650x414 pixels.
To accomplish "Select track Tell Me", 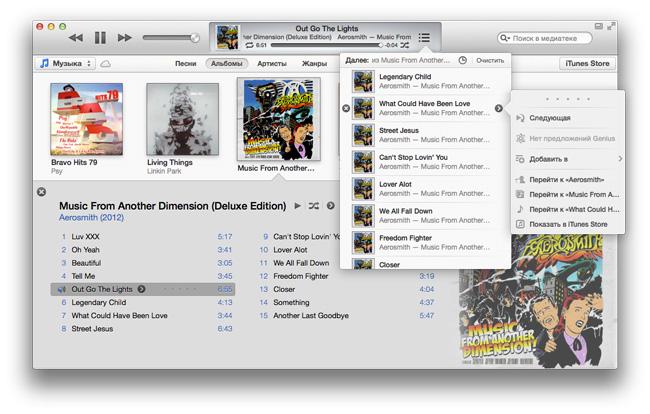I will [143, 276].
